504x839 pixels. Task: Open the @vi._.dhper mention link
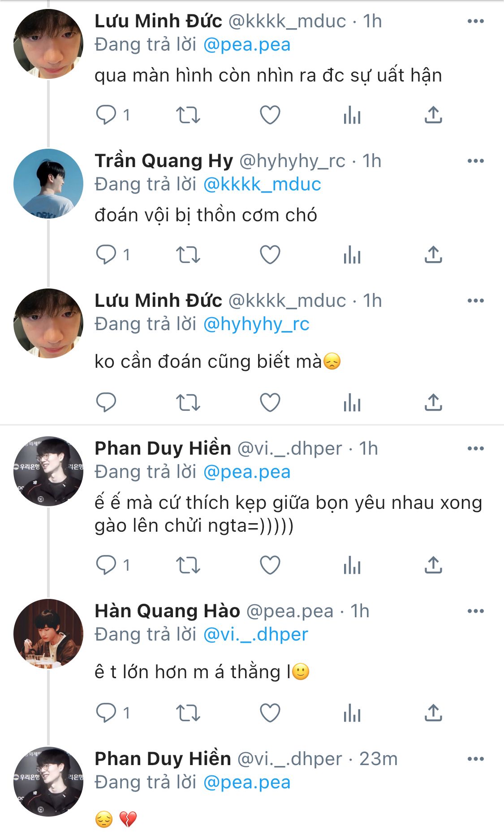click(x=256, y=634)
